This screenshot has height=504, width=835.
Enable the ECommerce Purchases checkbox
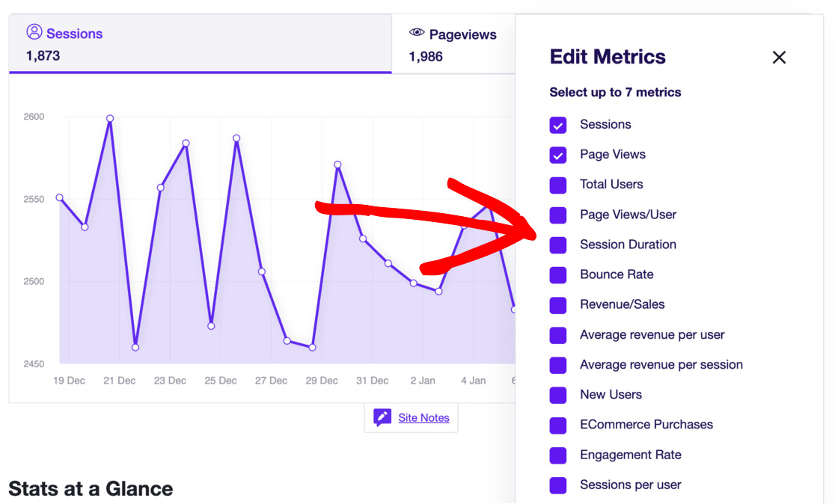tap(558, 425)
